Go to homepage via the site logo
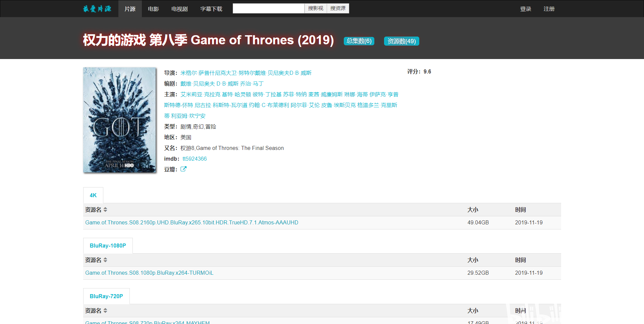Image resolution: width=644 pixels, height=324 pixels. pyautogui.click(x=97, y=9)
